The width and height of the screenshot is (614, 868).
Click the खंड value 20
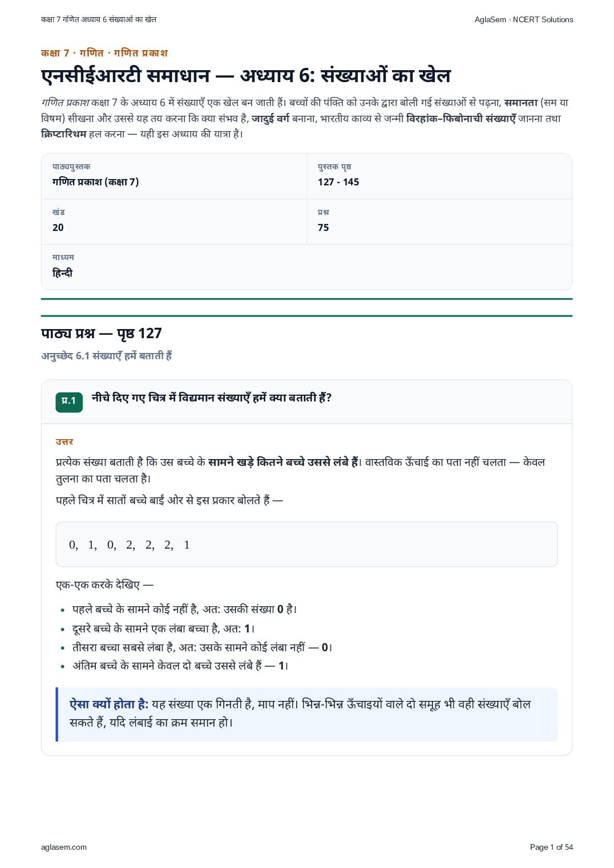point(58,228)
